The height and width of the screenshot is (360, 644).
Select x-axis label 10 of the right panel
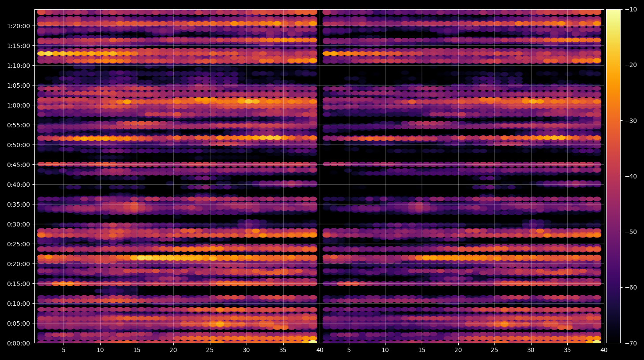click(385, 350)
